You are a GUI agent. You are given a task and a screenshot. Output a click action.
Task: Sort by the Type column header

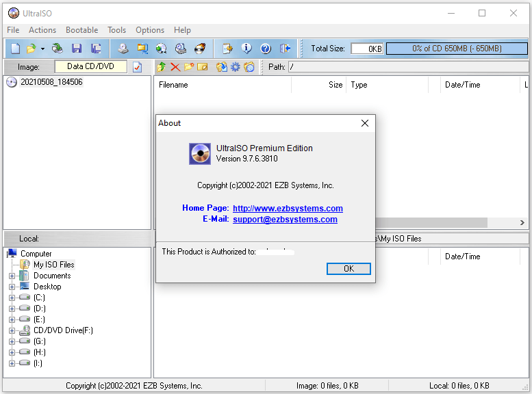click(x=387, y=85)
